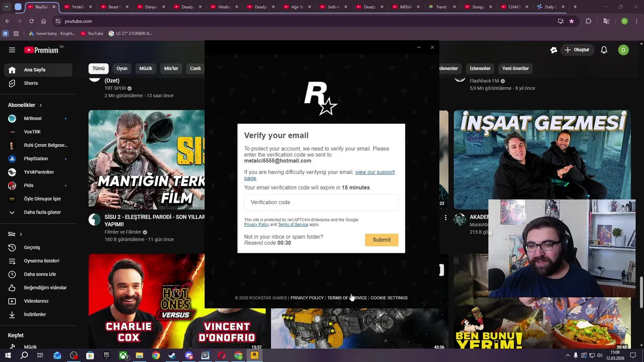Go to Shorts in the sidebar
Screen dimensions: 644x362
pyautogui.click(x=38, y=83)
